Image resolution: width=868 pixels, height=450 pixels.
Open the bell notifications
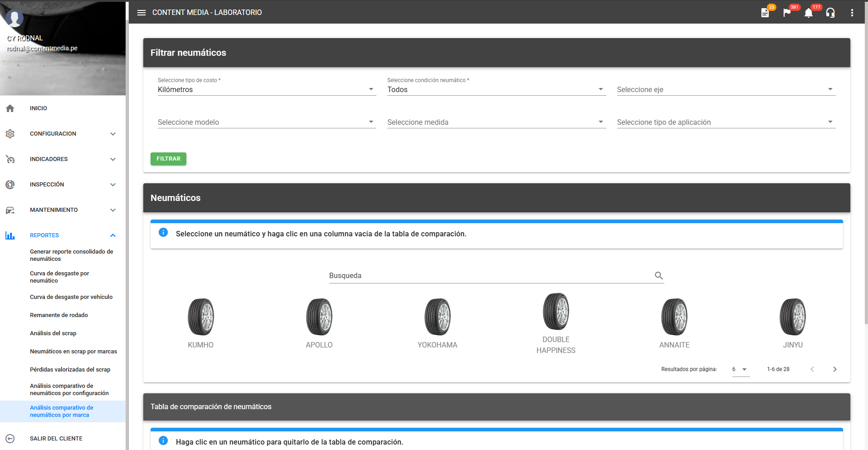[809, 13]
